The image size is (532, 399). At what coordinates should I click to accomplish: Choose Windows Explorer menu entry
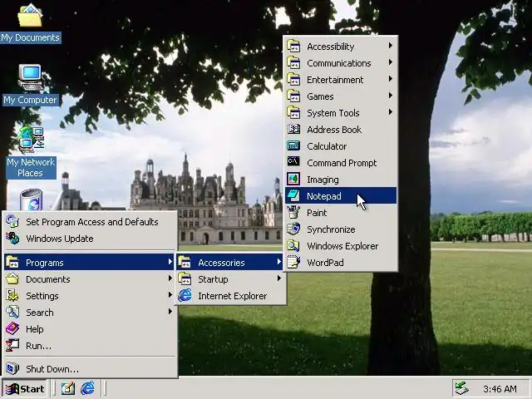tap(341, 246)
